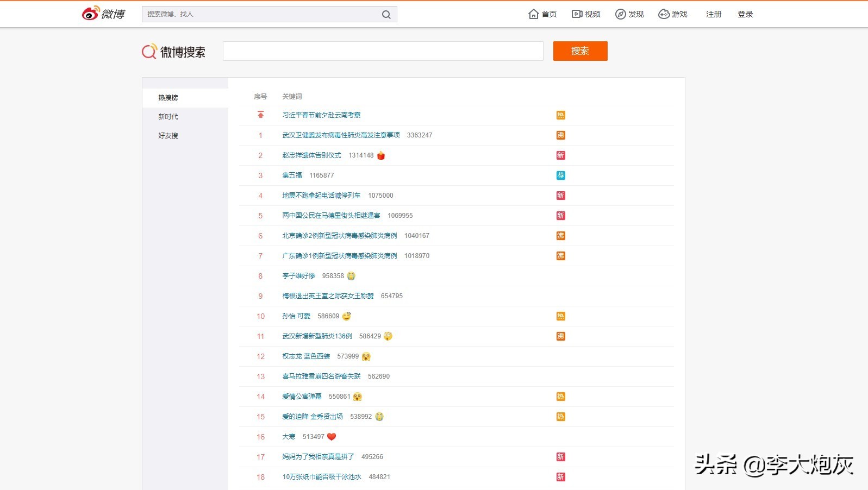
Task: Click the emoji beside 爱的迫降 金秀贤出场
Action: click(379, 417)
